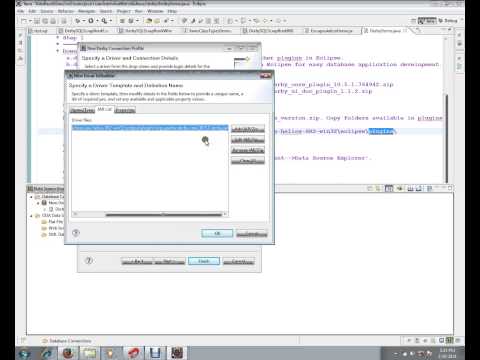This screenshot has height=360, width=480.
Task: Click Finish in the connection profile wizard
Action: pyautogui.click(x=204, y=261)
